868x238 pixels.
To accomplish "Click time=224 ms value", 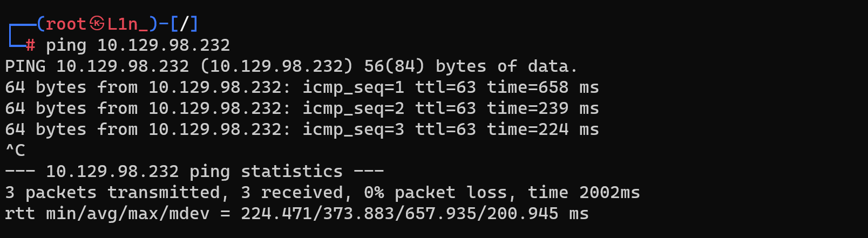I will (x=543, y=130).
